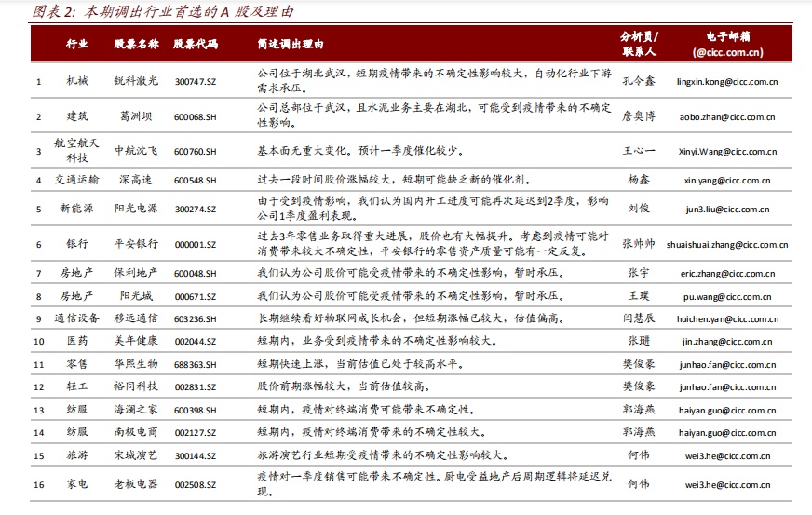Click email eric.zhang@cicc.com.cn
The width and height of the screenshot is (812, 515).
pos(727,274)
